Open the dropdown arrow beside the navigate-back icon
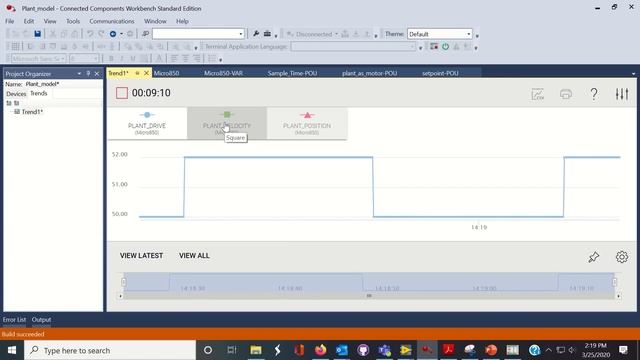 121,34
